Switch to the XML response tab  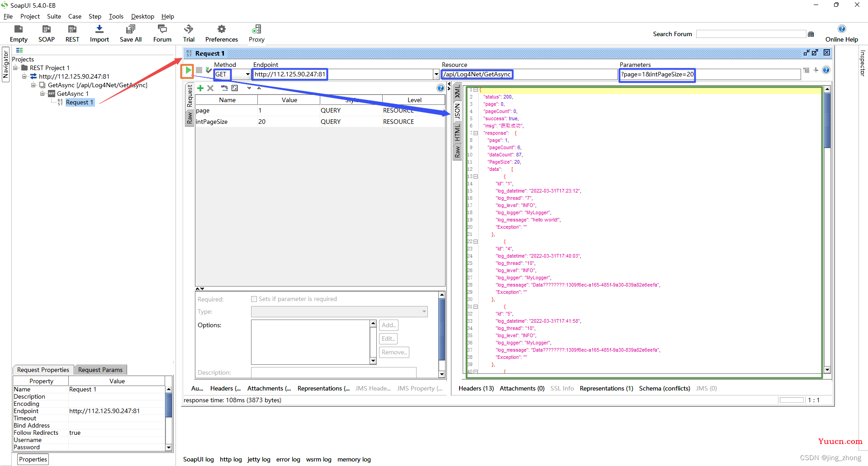point(457,92)
